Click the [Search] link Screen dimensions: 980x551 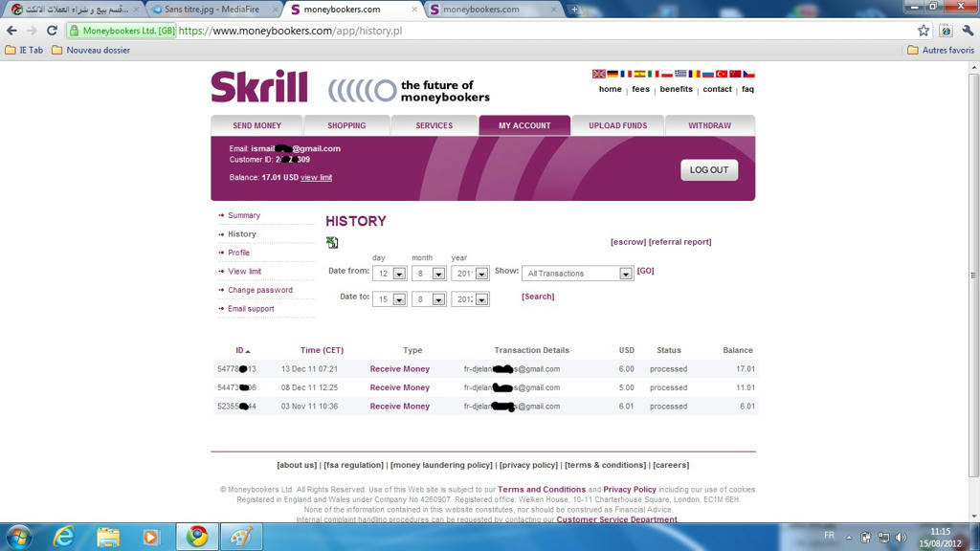coord(538,297)
